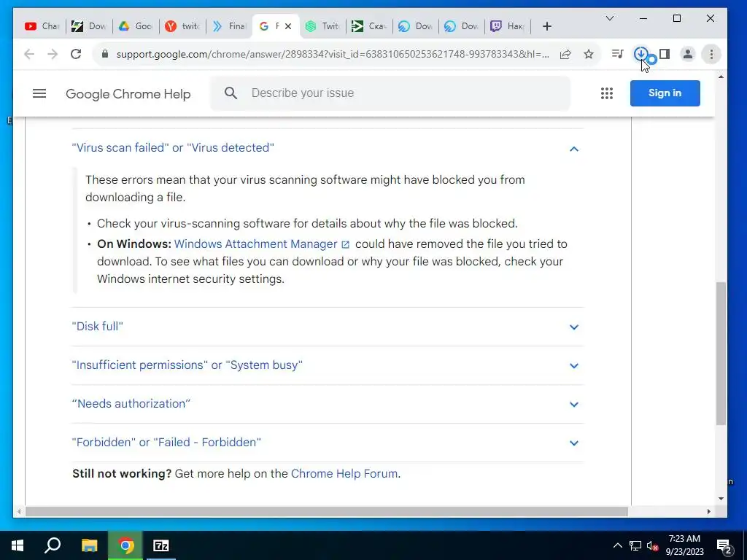Viewport: 747px width, 560px height.
Task: Click "Virus scan failed" or "Virus detected" heading
Action: (173, 147)
